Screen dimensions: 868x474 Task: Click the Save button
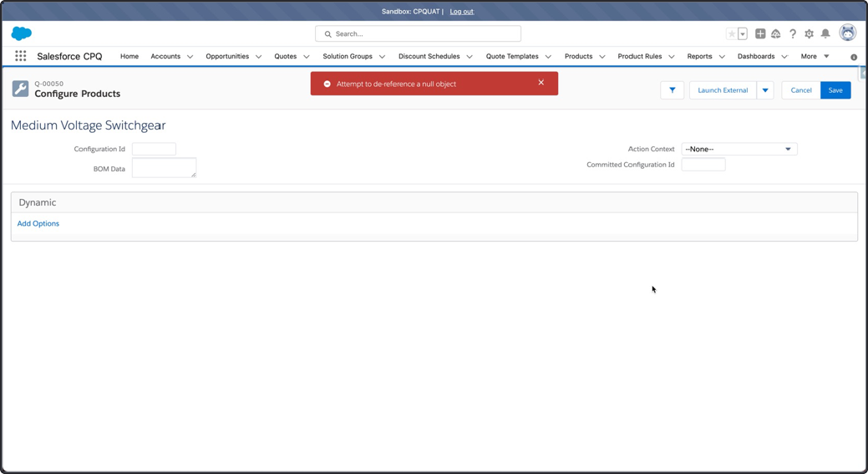click(x=835, y=90)
